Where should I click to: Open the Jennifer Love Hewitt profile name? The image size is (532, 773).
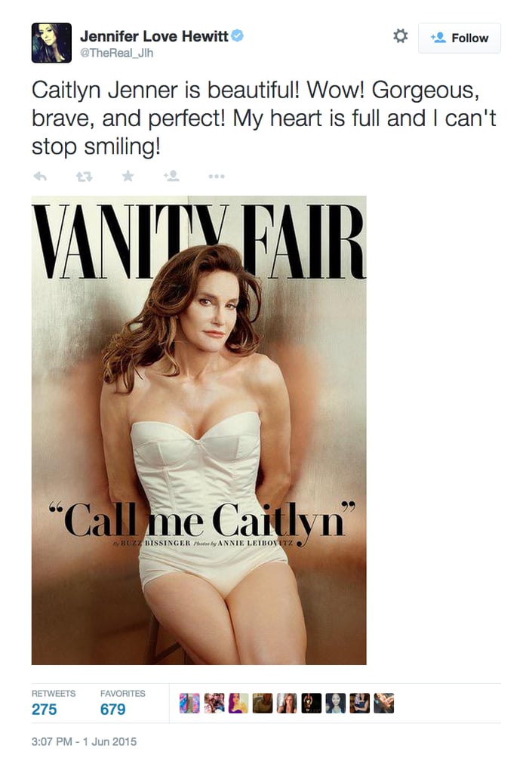pyautogui.click(x=154, y=36)
